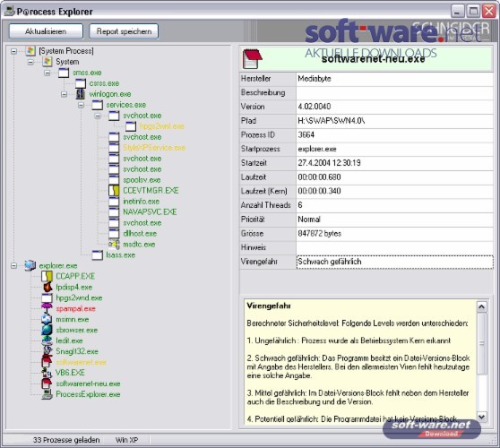Viewport: 500px width, 448px height.
Task: Click the Report speichern button
Action: click(124, 31)
